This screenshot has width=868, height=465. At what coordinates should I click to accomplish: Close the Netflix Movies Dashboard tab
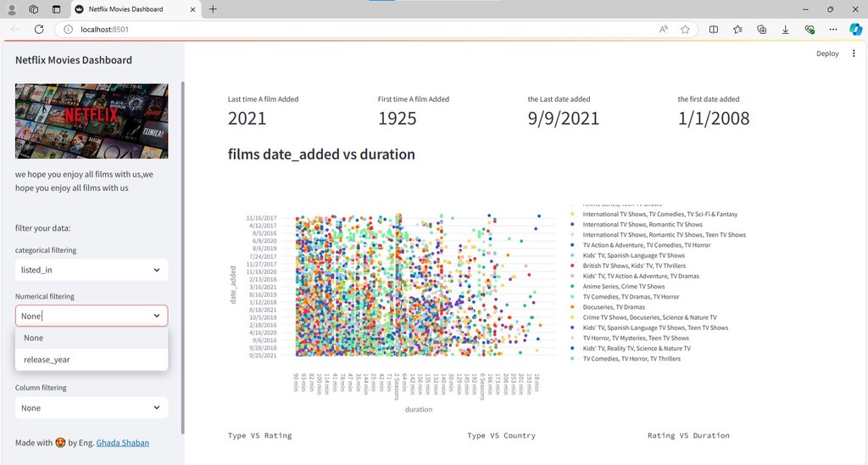[192, 9]
